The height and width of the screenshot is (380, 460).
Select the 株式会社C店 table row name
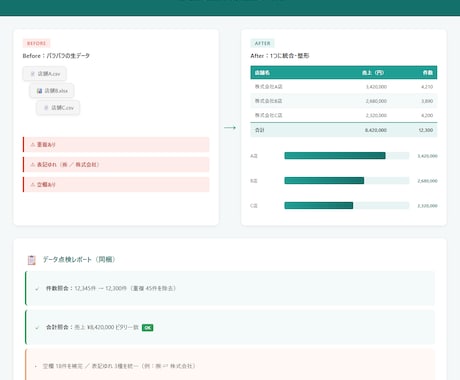point(269,115)
